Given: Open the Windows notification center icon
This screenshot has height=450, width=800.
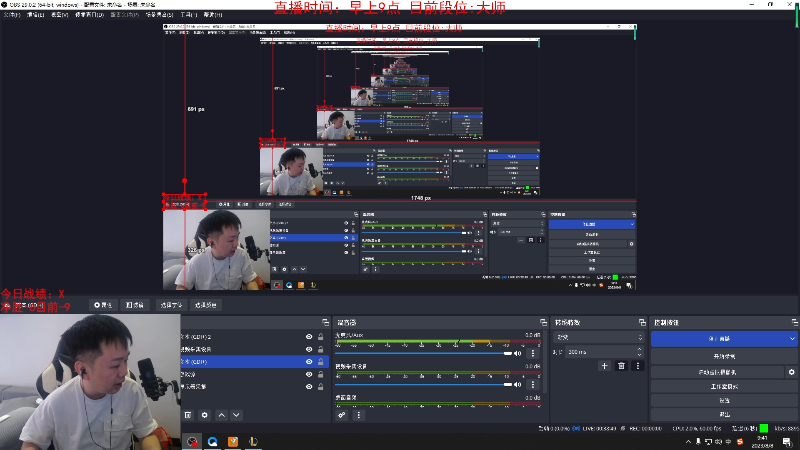Looking at the screenshot, I should [787, 442].
